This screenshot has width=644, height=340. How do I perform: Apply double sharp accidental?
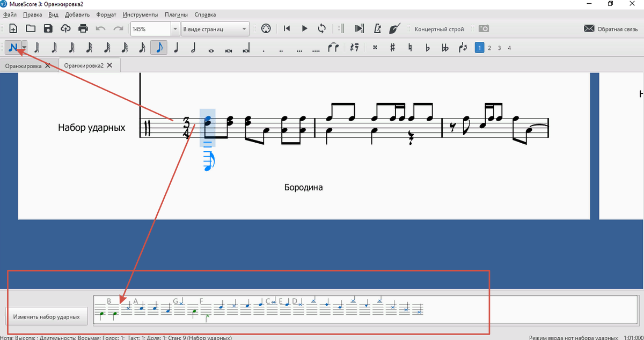[375, 48]
